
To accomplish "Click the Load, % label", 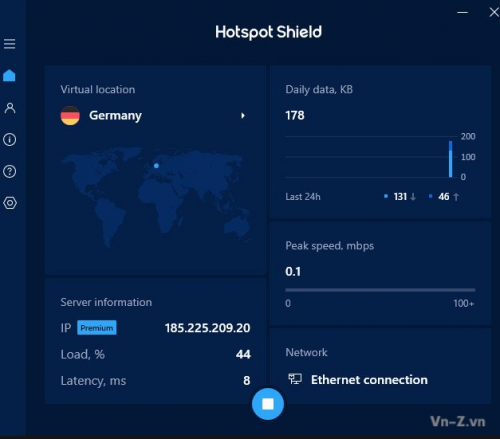I will pyautogui.click(x=82, y=354).
